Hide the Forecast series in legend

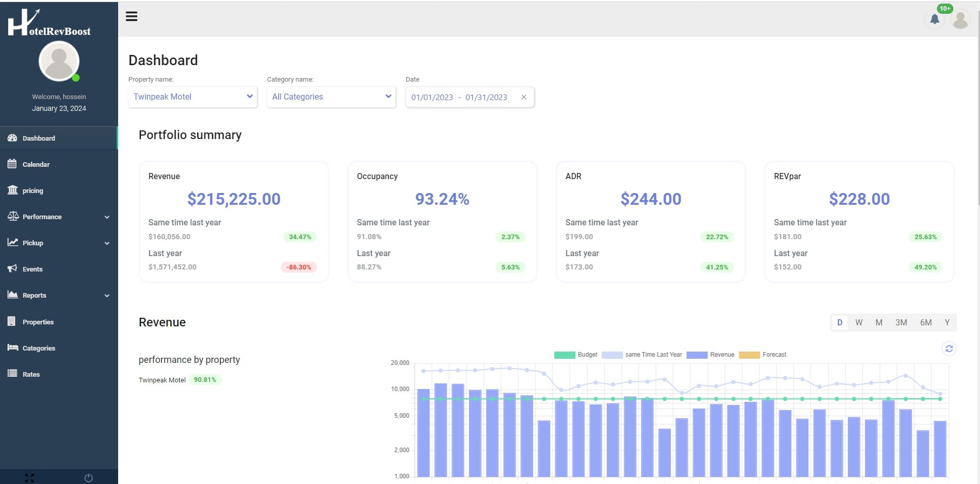(762, 355)
